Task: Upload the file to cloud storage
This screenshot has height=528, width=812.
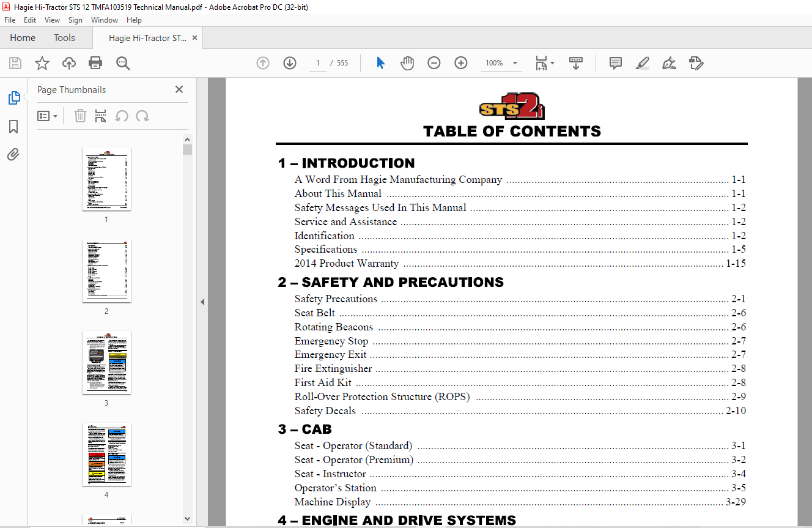Action: [69, 63]
